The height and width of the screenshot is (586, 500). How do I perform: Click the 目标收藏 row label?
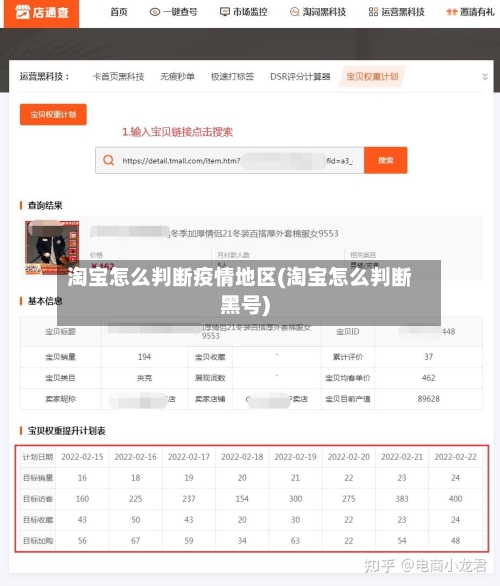tap(38, 519)
